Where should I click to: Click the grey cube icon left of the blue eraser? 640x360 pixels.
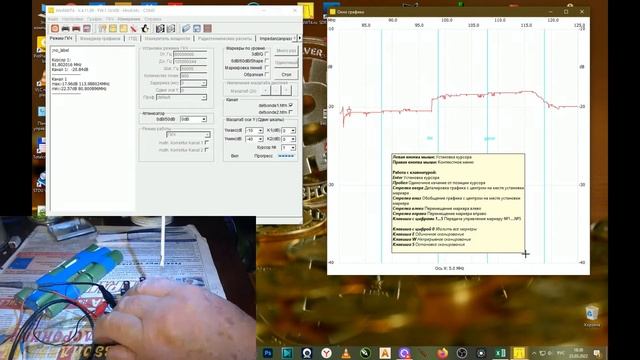click(171, 29)
